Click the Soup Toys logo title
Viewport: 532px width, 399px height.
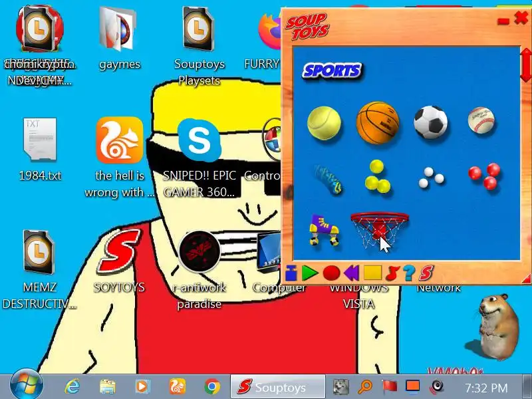[307, 27]
